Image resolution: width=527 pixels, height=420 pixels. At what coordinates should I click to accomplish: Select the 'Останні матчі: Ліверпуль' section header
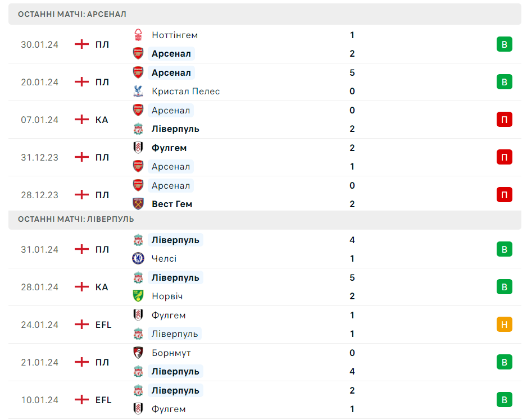click(x=76, y=219)
